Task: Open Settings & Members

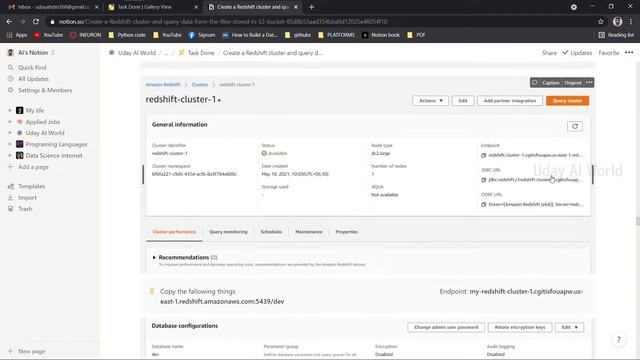Action: [x=45, y=90]
